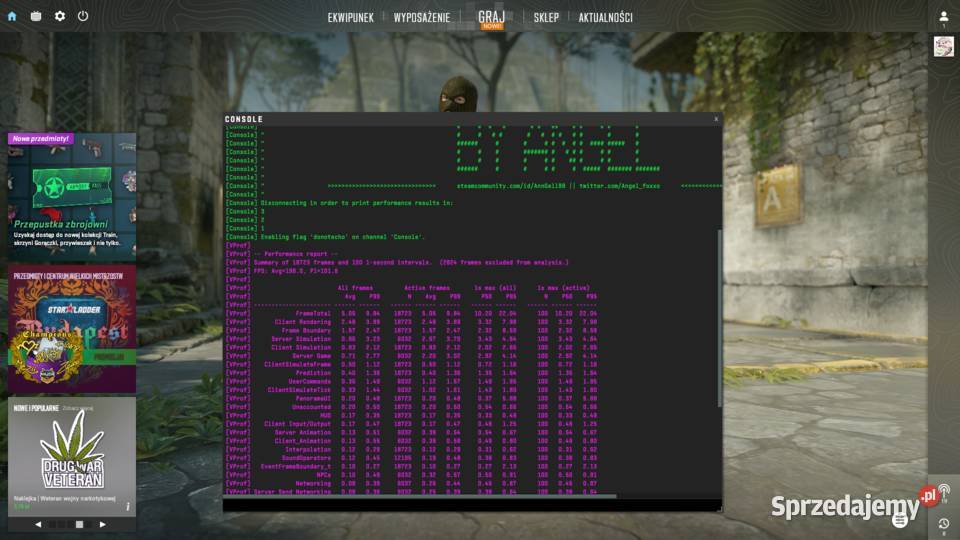
Task: Go to next store carousel item
Action: coord(102,524)
